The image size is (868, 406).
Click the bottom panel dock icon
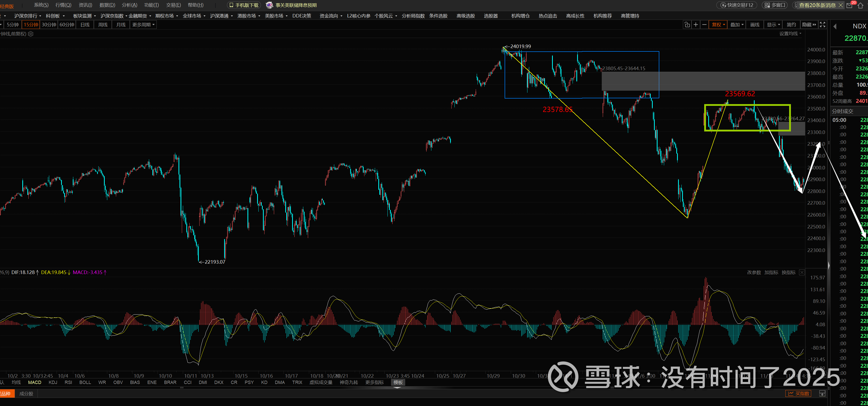tap(823, 394)
